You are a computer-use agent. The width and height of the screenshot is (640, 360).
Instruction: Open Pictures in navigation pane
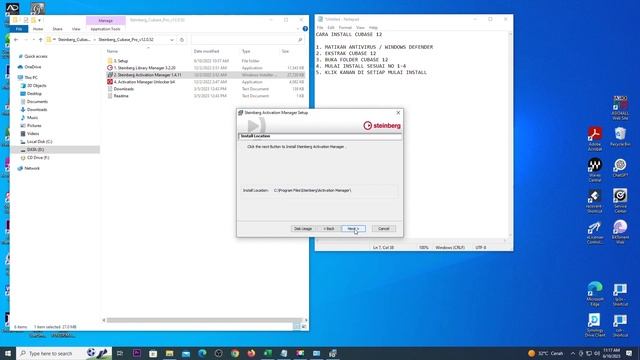[34, 126]
